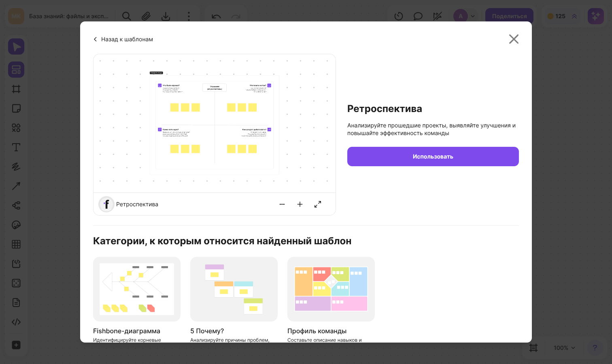Select the frame tool in sidebar
This screenshot has height=364, width=612.
tap(16, 89)
